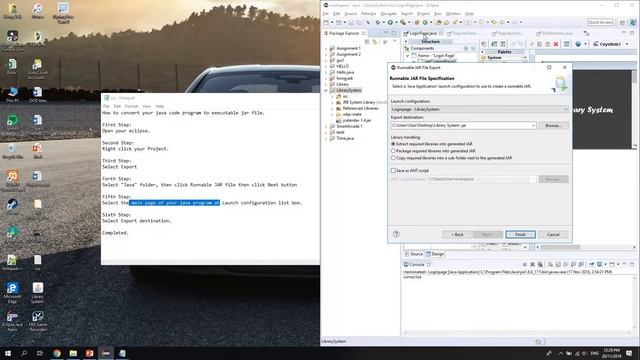Click the New file icon in Eclipse toolbar
Screen dimensions: 640x360
(x=327, y=22)
